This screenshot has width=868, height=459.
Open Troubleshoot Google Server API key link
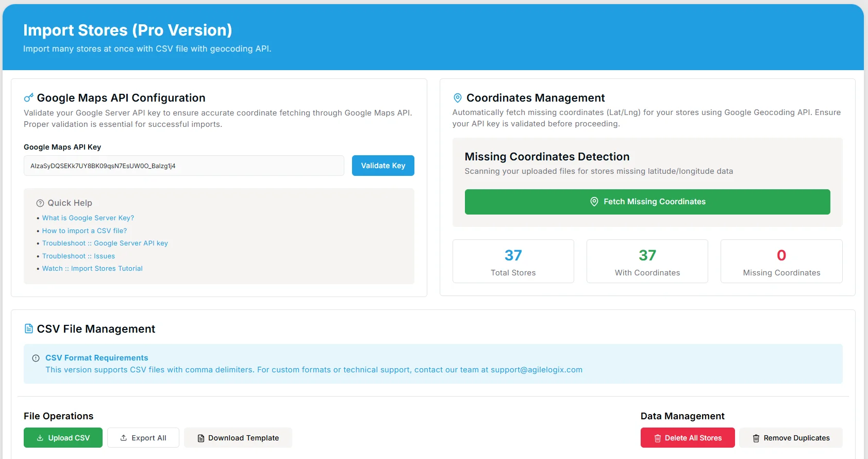click(x=105, y=243)
